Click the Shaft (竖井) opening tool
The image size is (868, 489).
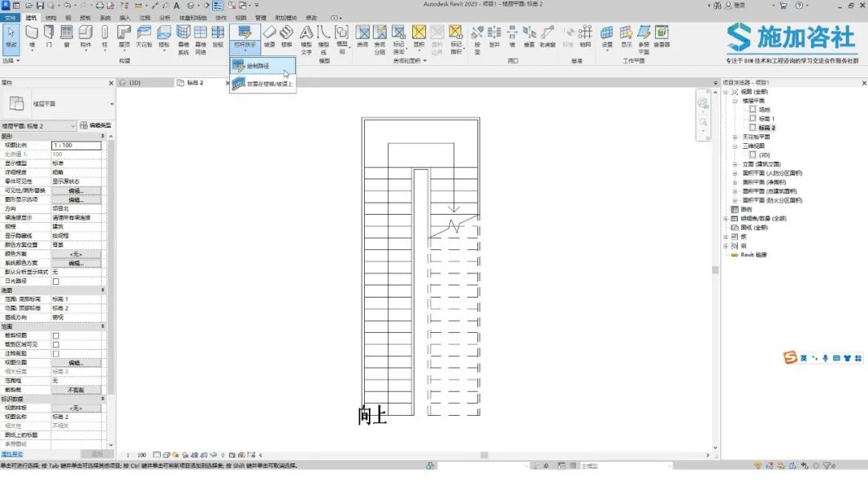tap(494, 36)
